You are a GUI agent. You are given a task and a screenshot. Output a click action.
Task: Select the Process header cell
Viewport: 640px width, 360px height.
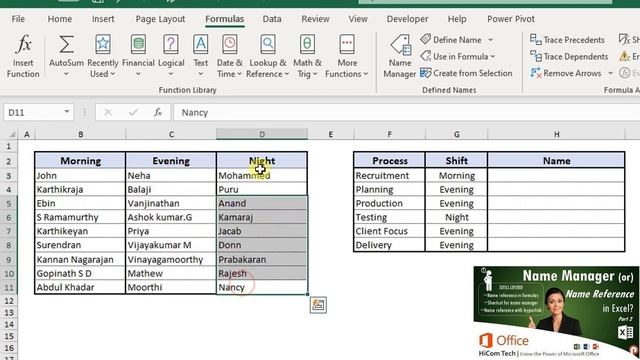pyautogui.click(x=389, y=160)
